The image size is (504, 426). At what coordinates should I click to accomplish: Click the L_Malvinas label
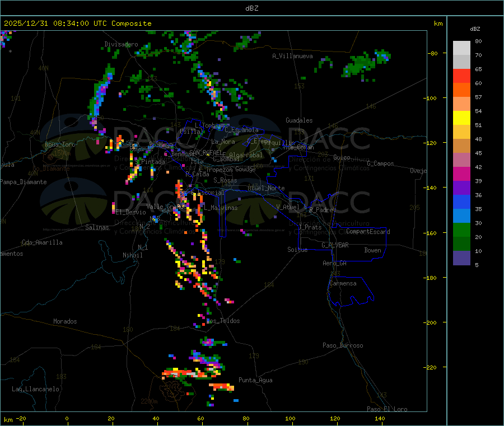point(221,208)
